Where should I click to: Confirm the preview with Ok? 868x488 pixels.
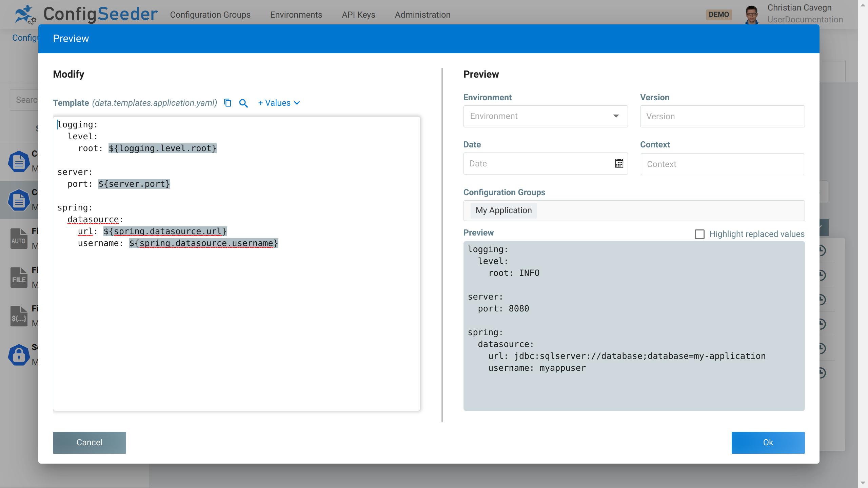[768, 442]
